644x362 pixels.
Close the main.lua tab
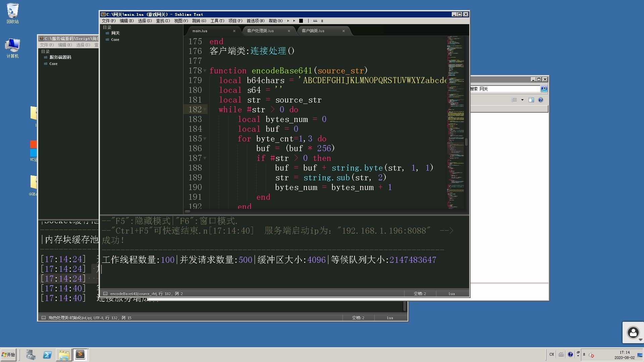(x=234, y=31)
